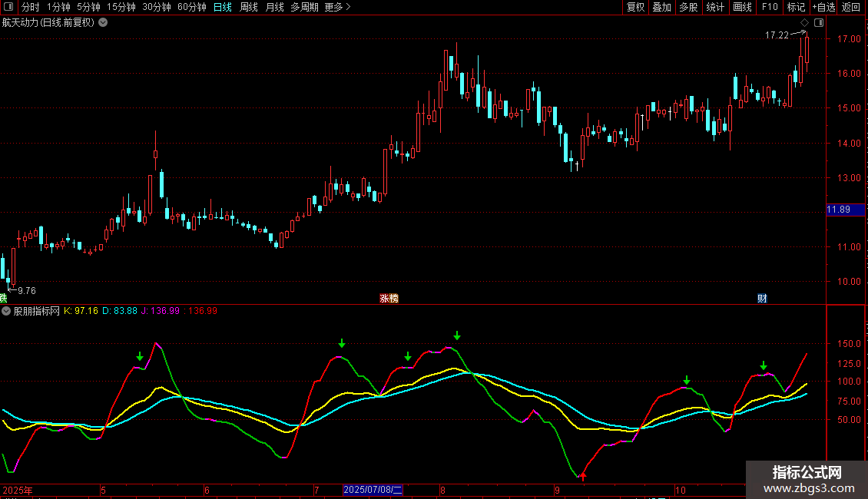Toggle the right side panel icon
The height and width of the screenshot is (499, 868).
819,23
